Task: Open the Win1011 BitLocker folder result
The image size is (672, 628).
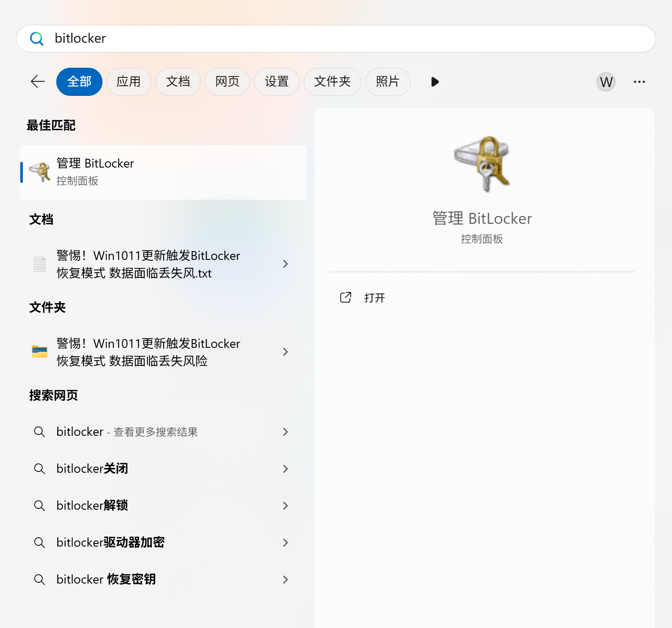Action: [x=163, y=352]
